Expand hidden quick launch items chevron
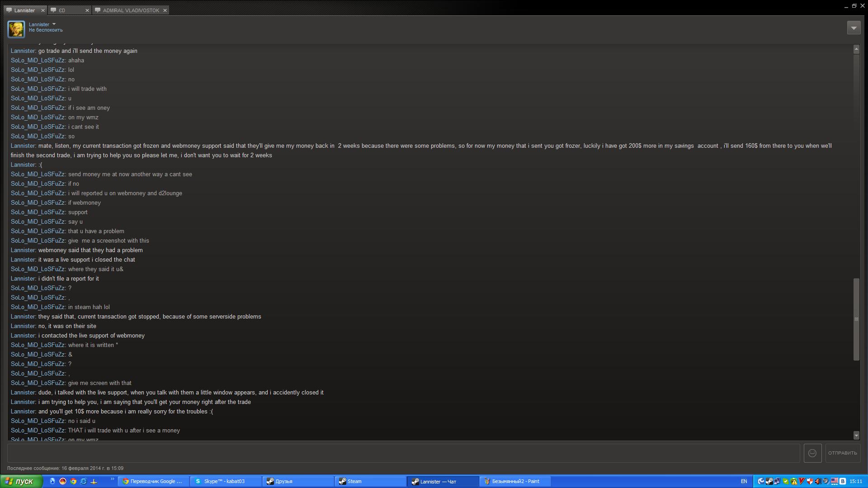 tap(112, 479)
